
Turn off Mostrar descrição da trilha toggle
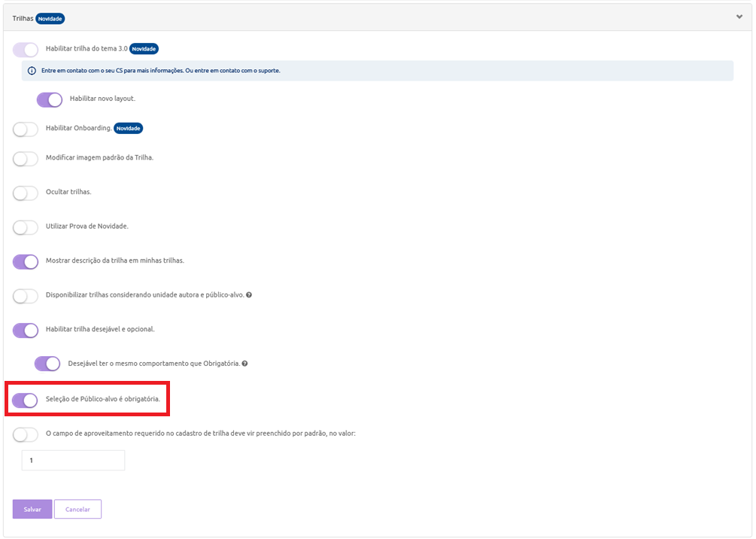pyautogui.click(x=26, y=261)
